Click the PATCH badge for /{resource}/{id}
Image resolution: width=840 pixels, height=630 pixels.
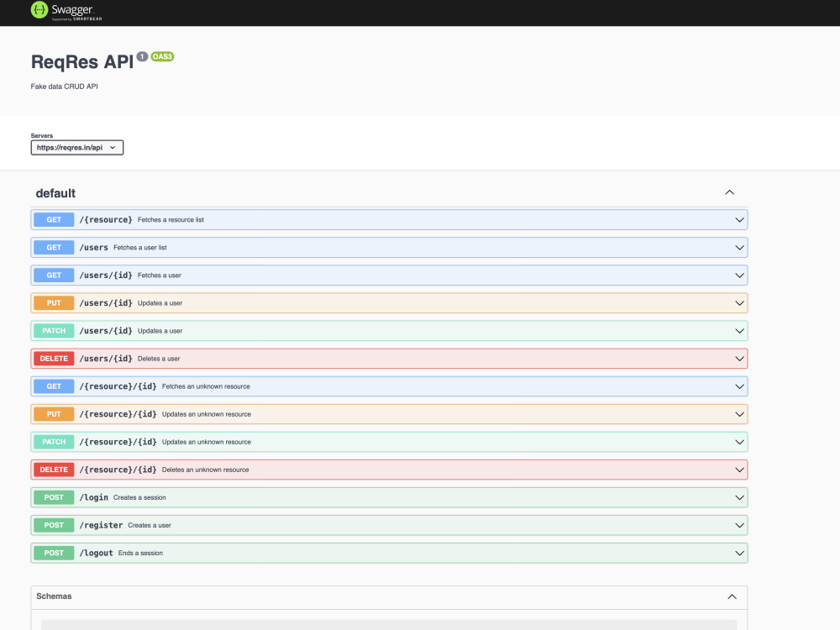(x=54, y=442)
